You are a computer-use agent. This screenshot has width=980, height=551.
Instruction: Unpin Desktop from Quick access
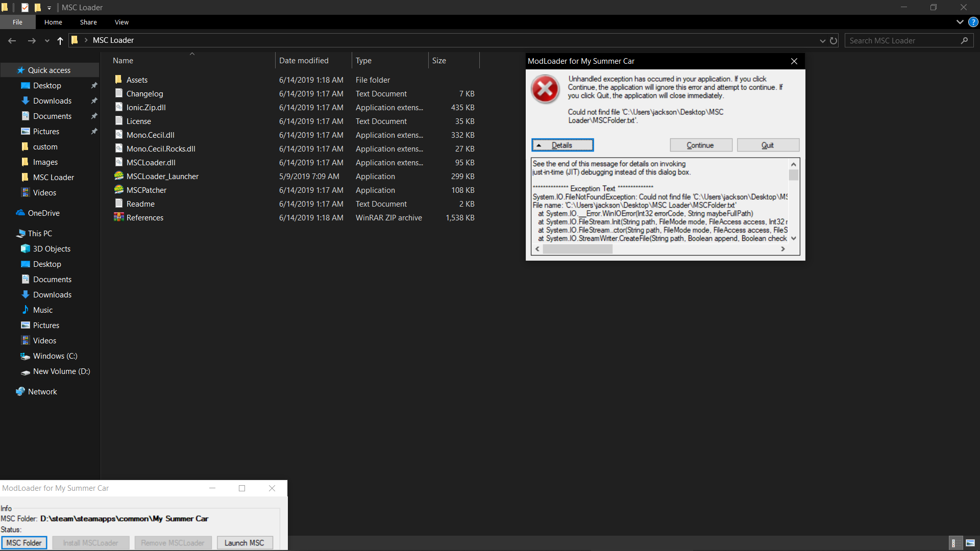point(94,85)
